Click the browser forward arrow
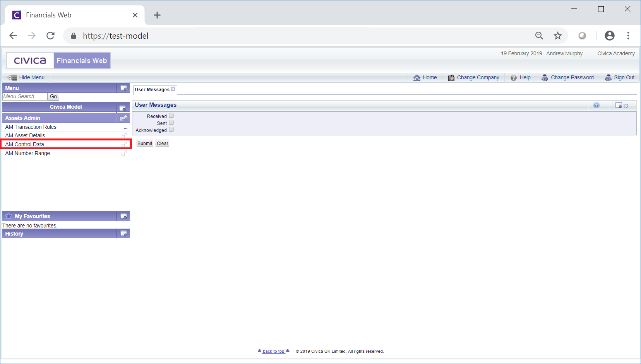 (x=32, y=36)
